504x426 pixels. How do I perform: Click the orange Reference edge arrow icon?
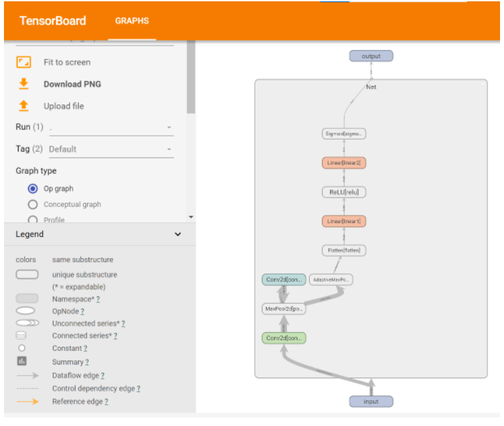28,402
